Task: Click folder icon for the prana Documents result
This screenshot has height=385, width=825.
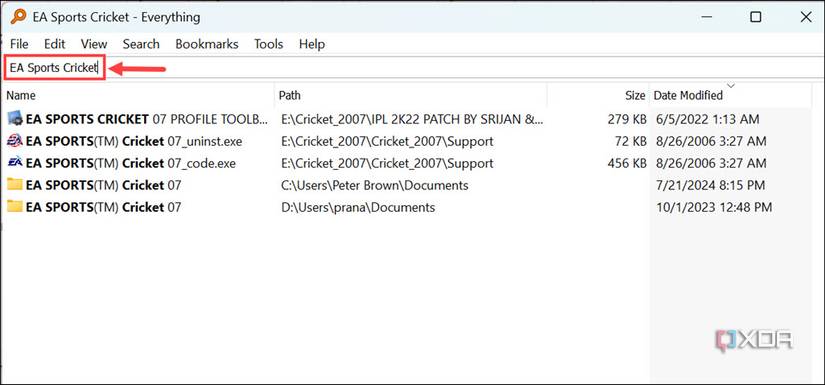Action: [x=15, y=207]
